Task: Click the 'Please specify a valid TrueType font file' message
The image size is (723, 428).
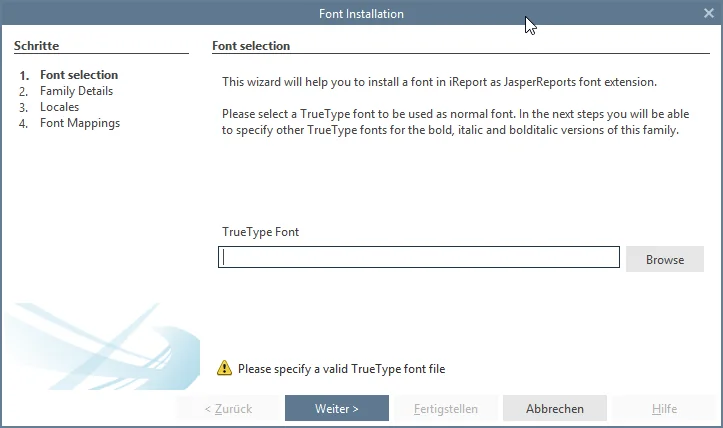Action: tap(341, 369)
